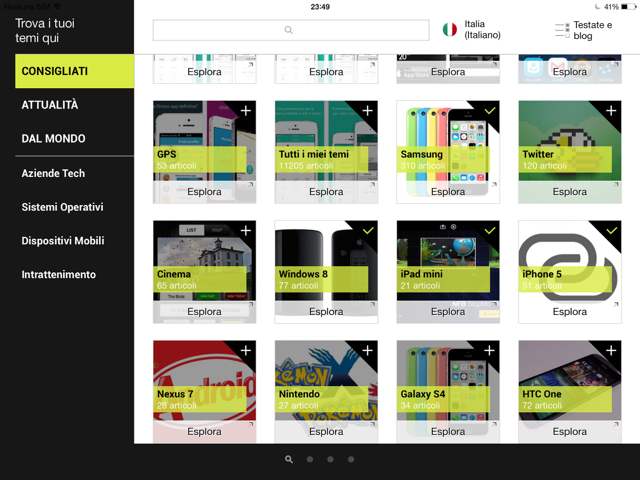The image size is (640, 480).
Task: Add HTC One topic with plus icon
Action: [611, 351]
